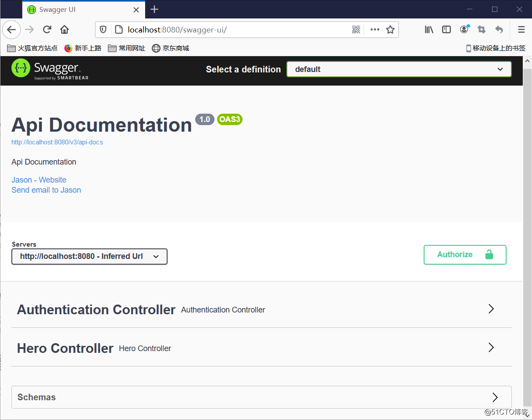Click the Authorize button
This screenshot has width=532, height=420.
(465, 255)
